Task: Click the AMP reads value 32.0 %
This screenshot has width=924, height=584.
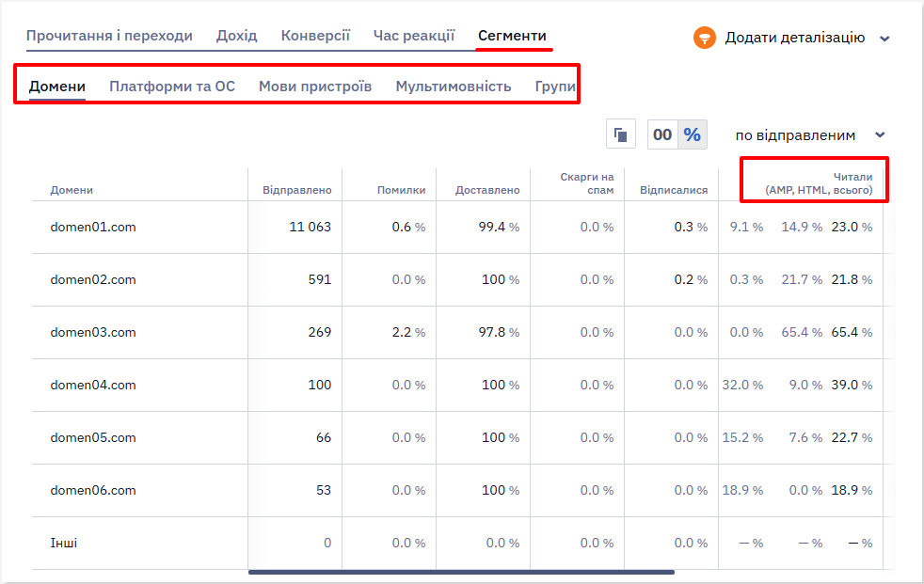Action: pyautogui.click(x=742, y=385)
